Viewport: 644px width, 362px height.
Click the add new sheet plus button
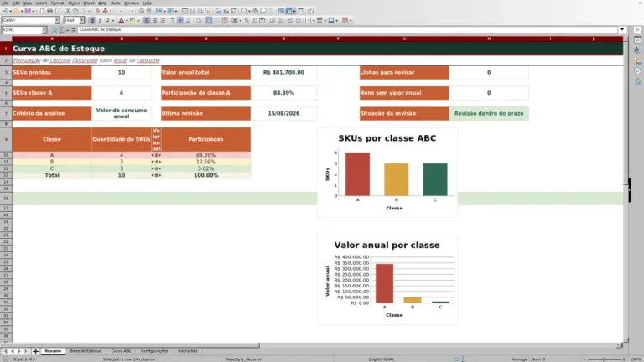pos(35,351)
